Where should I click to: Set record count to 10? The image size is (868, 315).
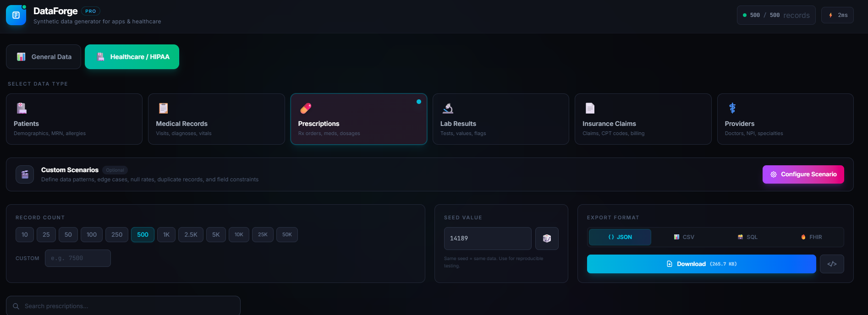tap(25, 235)
